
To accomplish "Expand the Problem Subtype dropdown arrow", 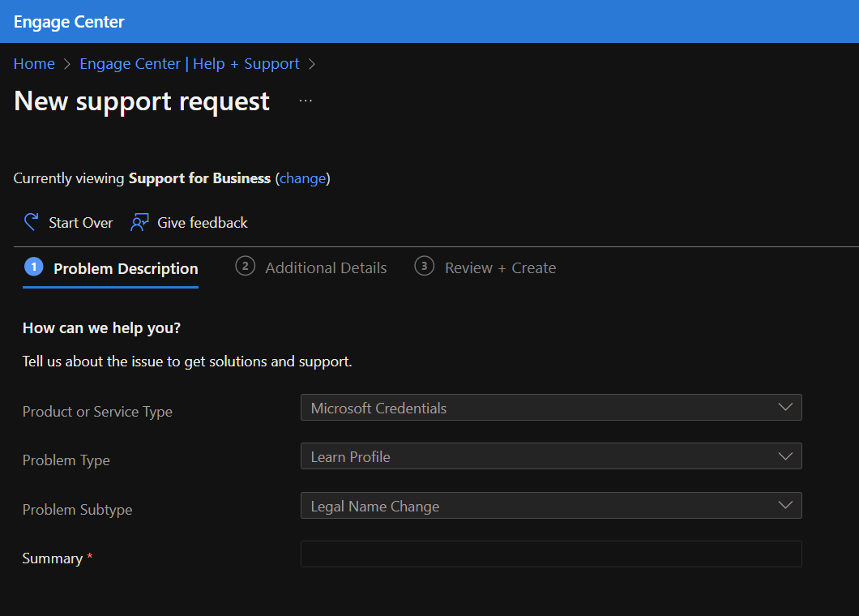I will pyautogui.click(x=785, y=505).
